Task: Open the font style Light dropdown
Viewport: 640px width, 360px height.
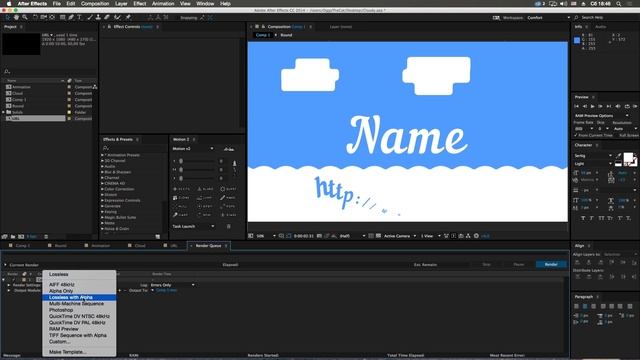Action: [x=593, y=164]
